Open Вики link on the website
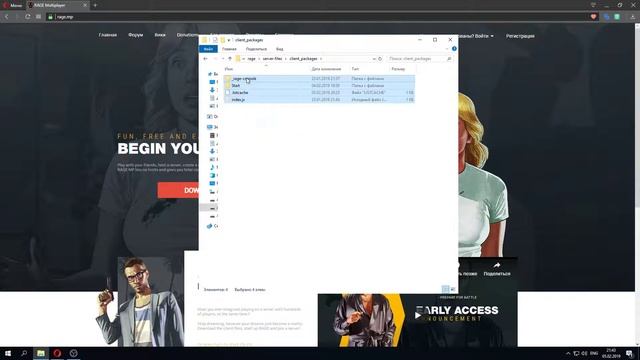Screen dimensions: 640x360 click(160, 35)
